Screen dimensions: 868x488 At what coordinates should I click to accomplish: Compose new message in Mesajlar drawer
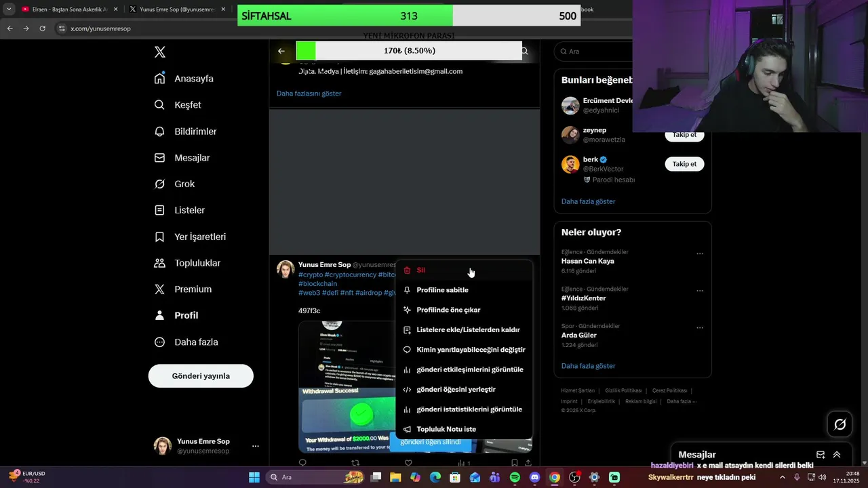point(821,455)
